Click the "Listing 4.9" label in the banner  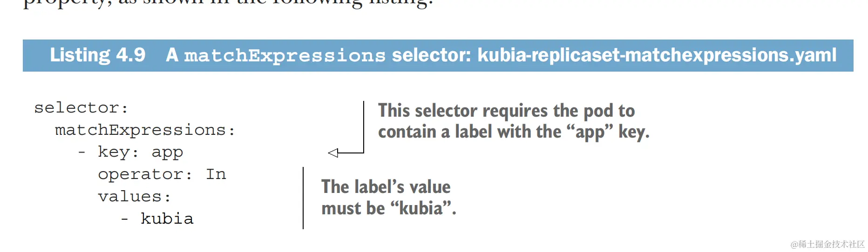98,55
